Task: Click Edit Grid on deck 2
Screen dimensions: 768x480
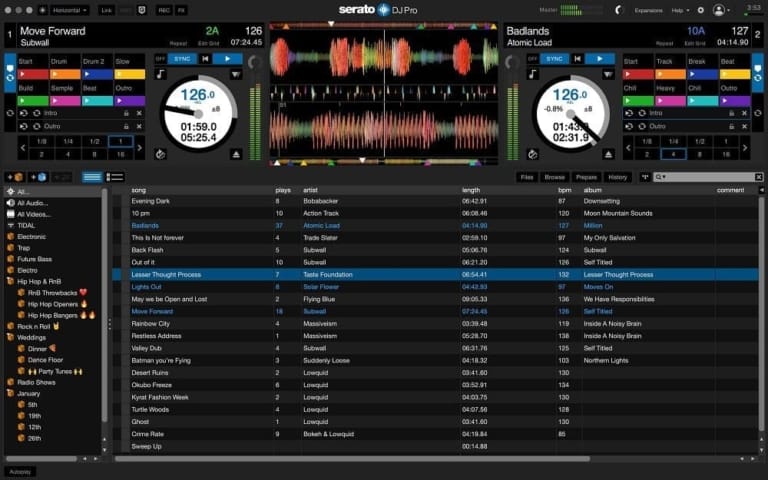Action: [x=695, y=44]
